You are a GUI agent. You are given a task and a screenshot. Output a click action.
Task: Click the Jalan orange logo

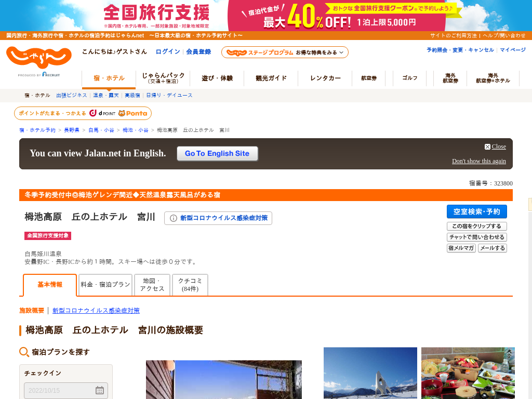click(x=38, y=57)
